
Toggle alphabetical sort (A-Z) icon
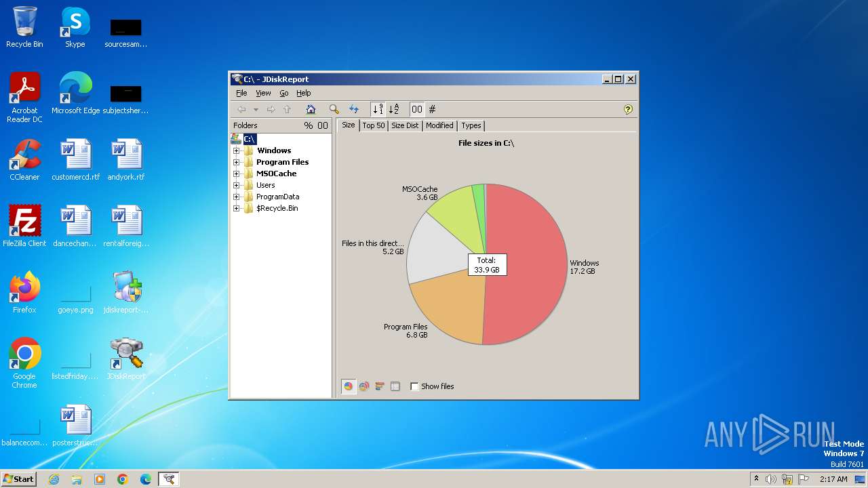393,109
